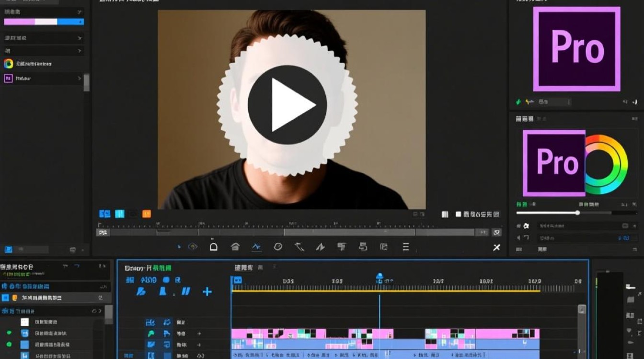644x359 pixels.
Task: Click the small blue arrow in the monitor toolbar
Action: pos(179,247)
